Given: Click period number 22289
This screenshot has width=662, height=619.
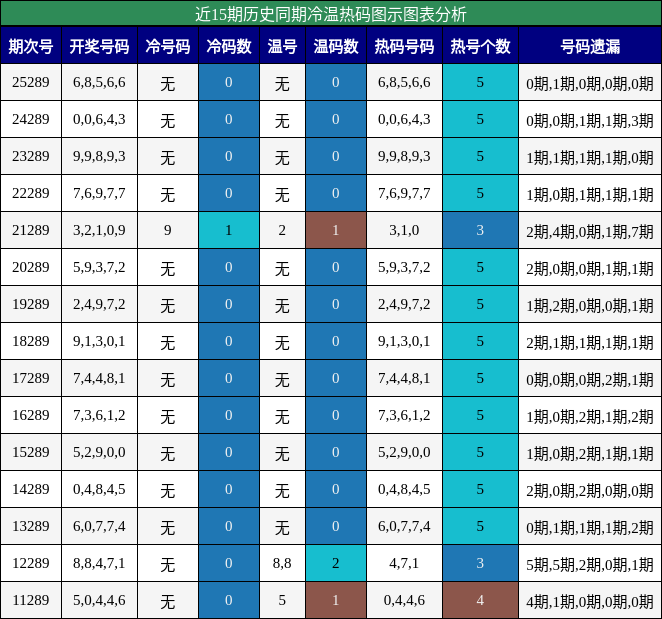Looking at the screenshot, I should point(31,193).
